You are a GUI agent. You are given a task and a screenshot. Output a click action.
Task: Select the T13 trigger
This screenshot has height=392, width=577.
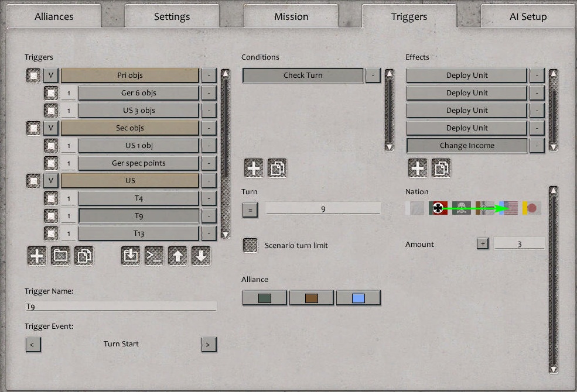(x=139, y=233)
